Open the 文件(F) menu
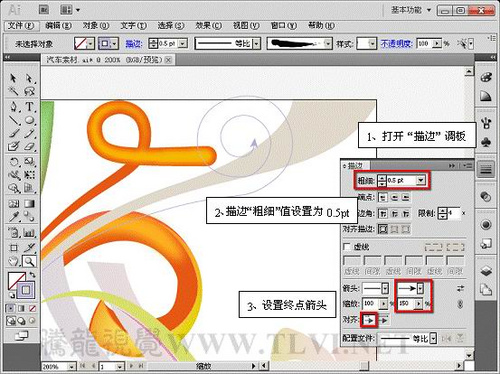The image size is (500, 374). tap(21, 26)
